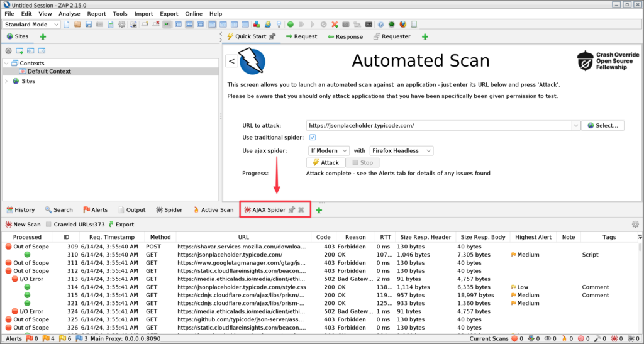
Task: Collapse the Contexts tree node
Action: (x=6, y=64)
